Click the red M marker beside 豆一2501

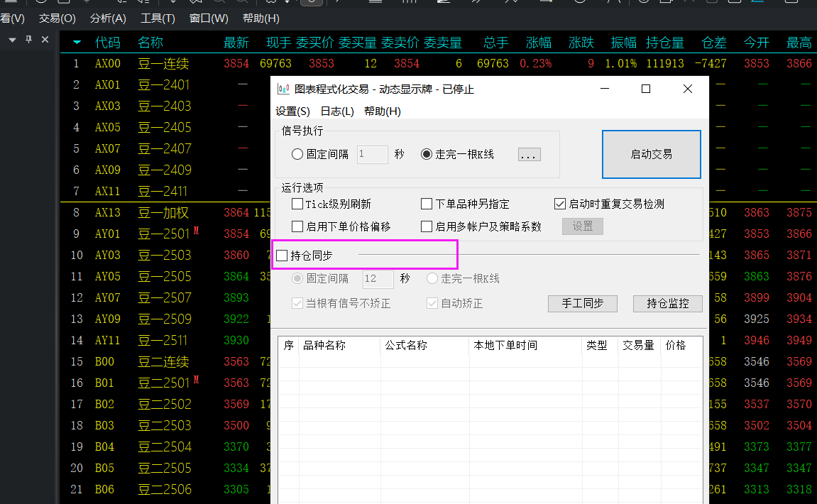point(196,231)
